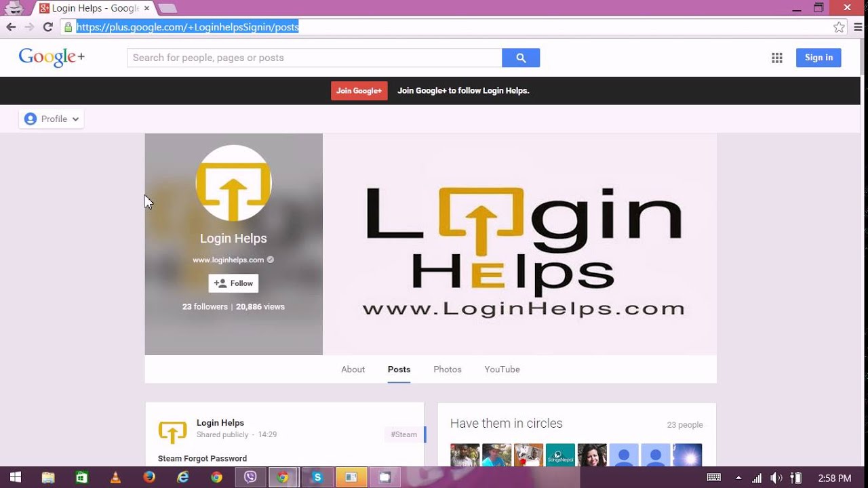
Task: Click the 2:58 PM taskbar clock
Action: (835, 478)
